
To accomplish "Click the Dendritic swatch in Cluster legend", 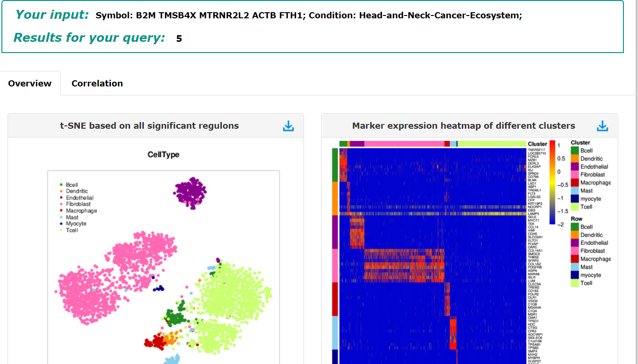I will [x=575, y=158].
